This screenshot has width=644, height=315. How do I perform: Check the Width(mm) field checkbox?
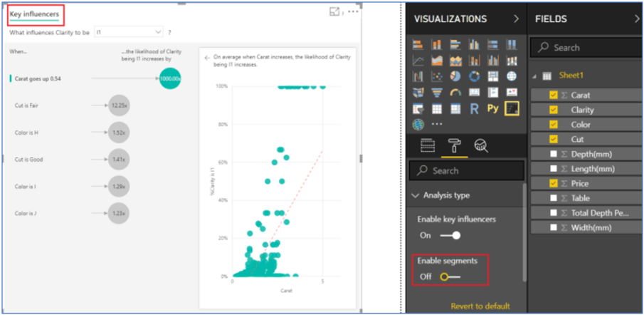tap(554, 227)
